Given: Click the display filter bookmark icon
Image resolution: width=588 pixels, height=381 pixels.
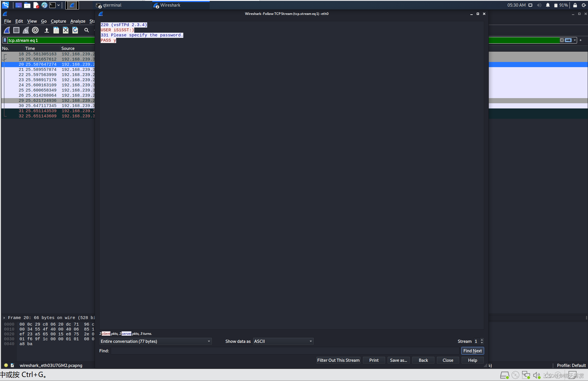Looking at the screenshot, I should coord(5,40).
